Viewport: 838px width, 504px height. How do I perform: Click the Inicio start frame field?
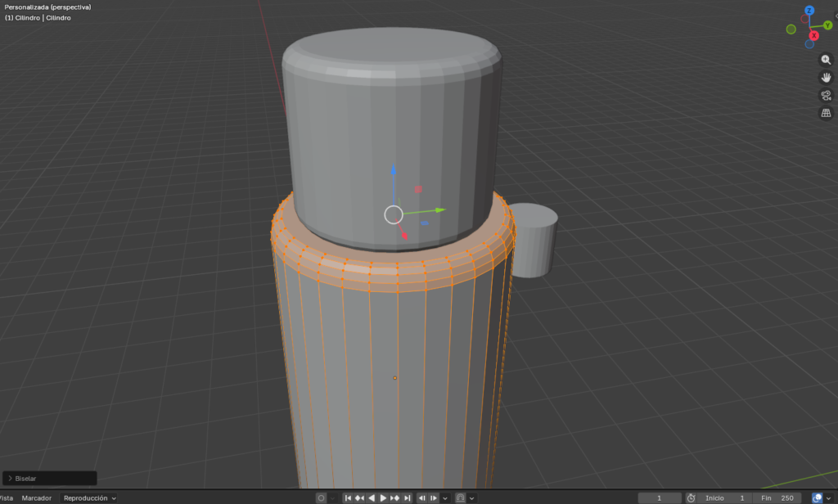[724, 497]
